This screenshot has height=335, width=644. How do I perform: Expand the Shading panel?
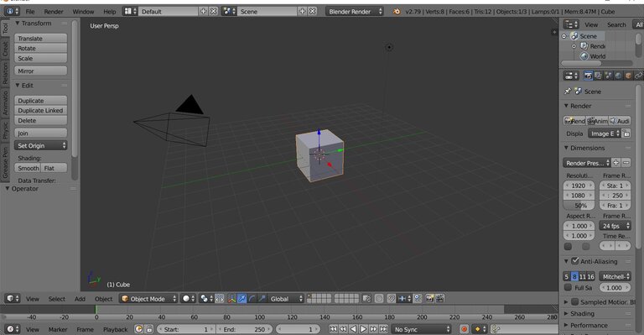(582, 314)
